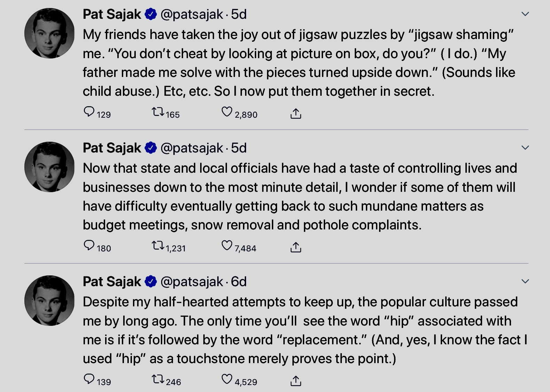Share the popular culture tweet
The width and height of the screenshot is (550, 392).
tap(296, 381)
